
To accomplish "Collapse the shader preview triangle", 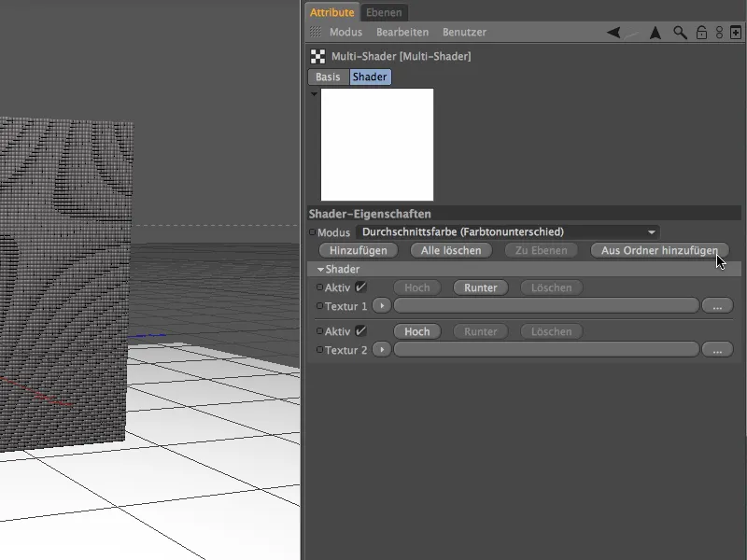I will [x=314, y=94].
